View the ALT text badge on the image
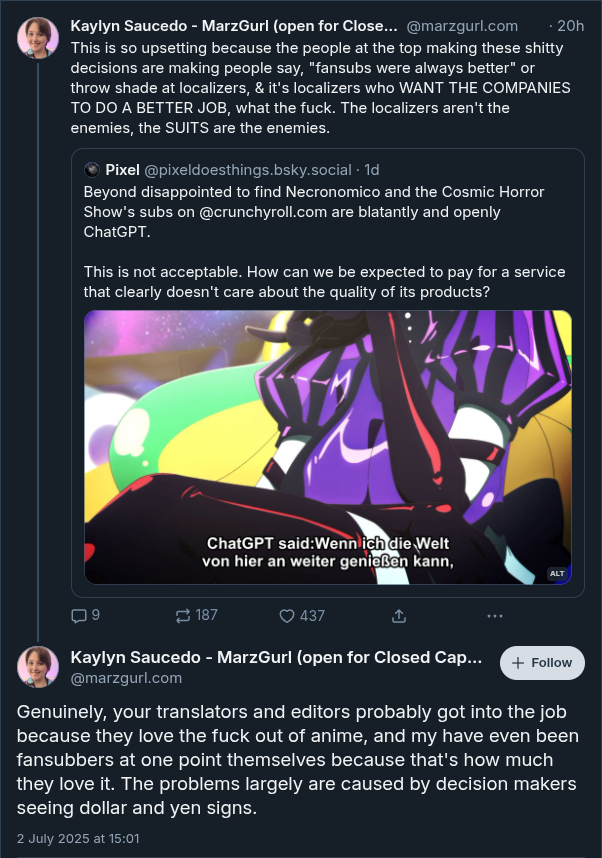This screenshot has height=858, width=602. 557,573
